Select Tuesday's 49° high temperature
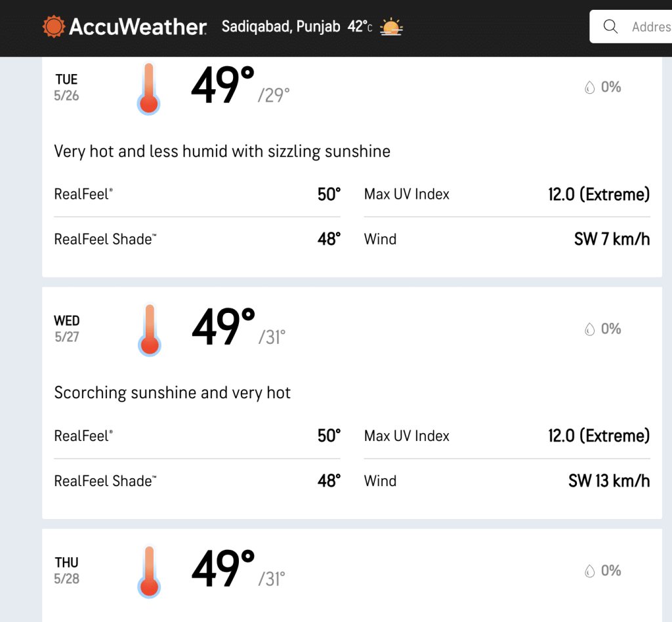672x622 pixels. pyautogui.click(x=223, y=85)
